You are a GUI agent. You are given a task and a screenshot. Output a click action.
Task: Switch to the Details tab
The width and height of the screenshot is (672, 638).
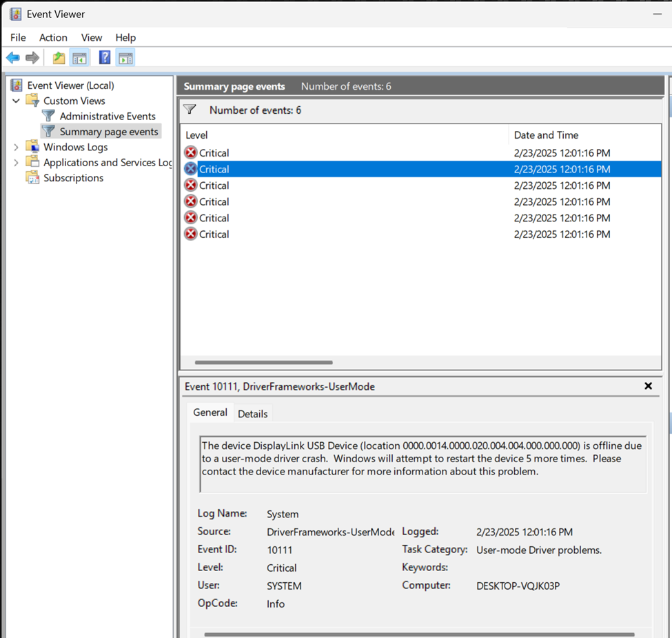(252, 414)
